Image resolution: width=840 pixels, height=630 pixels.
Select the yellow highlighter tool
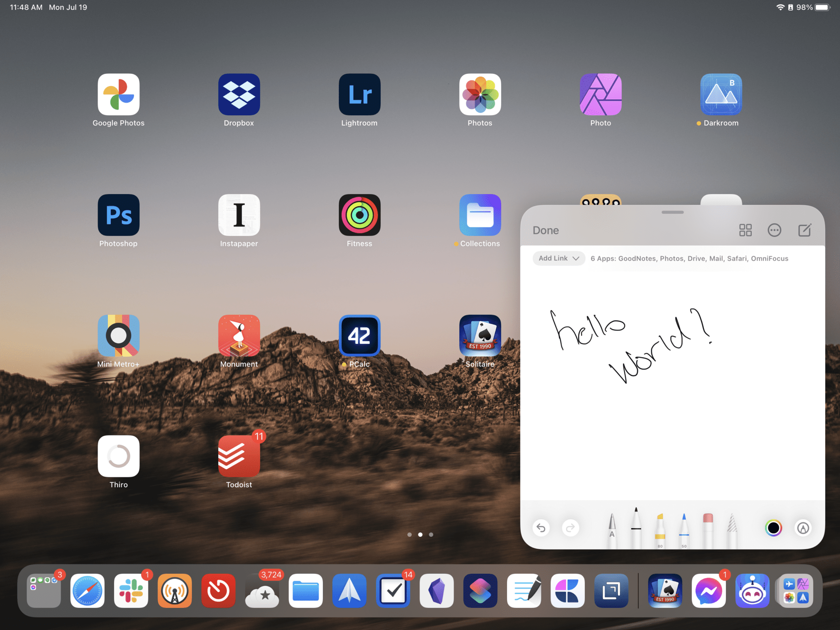click(660, 529)
